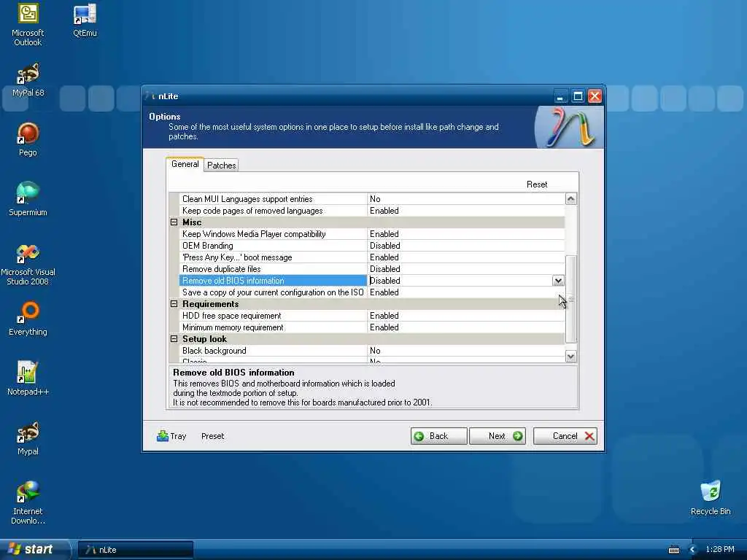Click the No value for Black background

pyautogui.click(x=375, y=351)
